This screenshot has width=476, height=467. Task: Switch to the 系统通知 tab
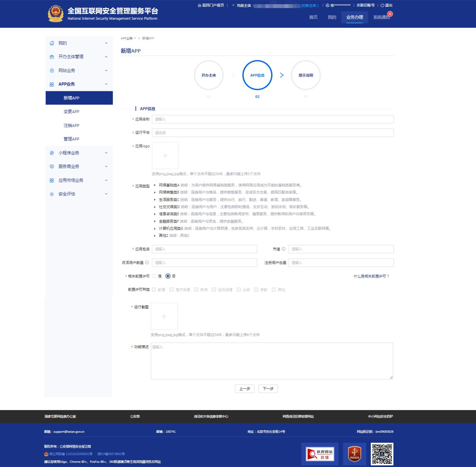381,17
